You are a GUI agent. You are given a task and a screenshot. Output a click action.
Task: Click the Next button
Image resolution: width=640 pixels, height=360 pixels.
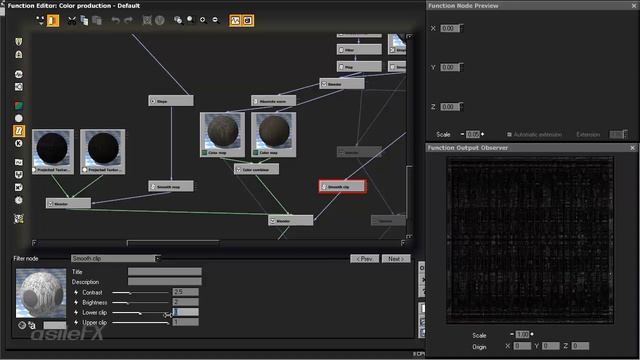(396, 259)
